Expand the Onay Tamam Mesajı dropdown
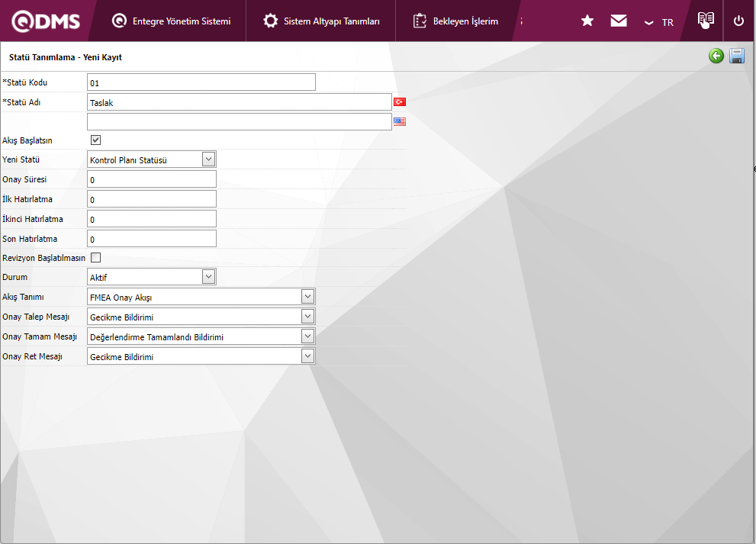 pos(307,336)
